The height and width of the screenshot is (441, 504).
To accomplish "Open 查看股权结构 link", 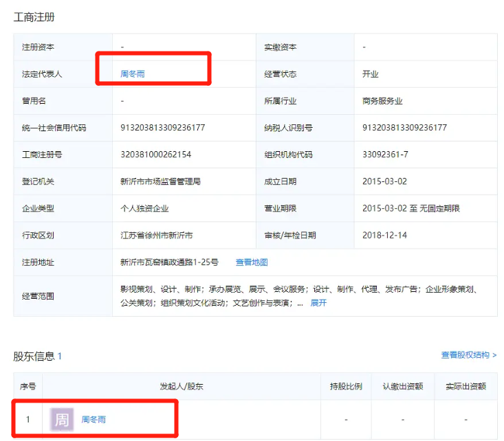I will [468, 355].
